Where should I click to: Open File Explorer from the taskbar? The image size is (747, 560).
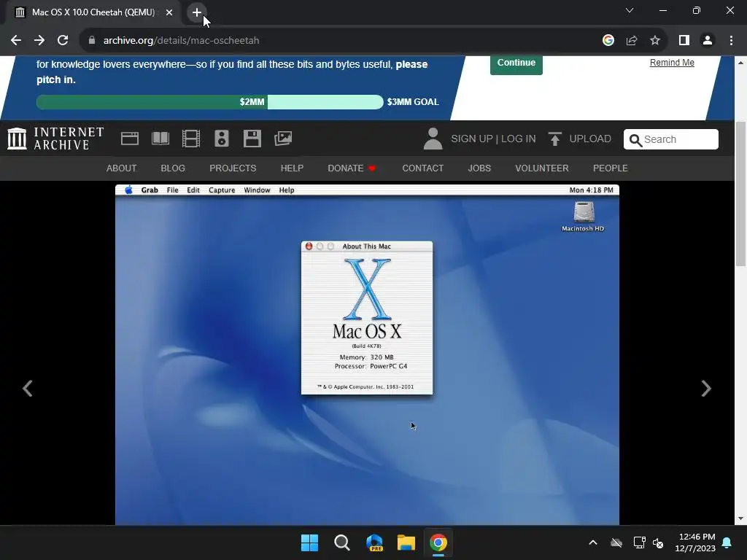406,542
